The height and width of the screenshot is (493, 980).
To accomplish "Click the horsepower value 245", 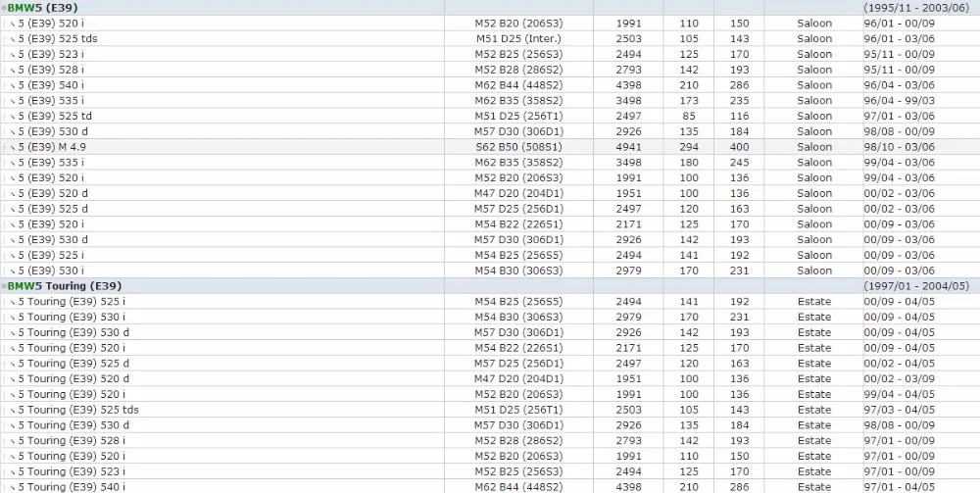I will click(x=739, y=163).
